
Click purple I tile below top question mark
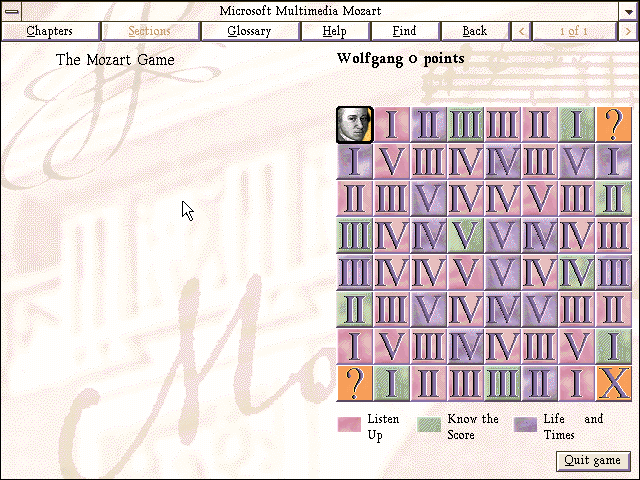(x=613, y=162)
